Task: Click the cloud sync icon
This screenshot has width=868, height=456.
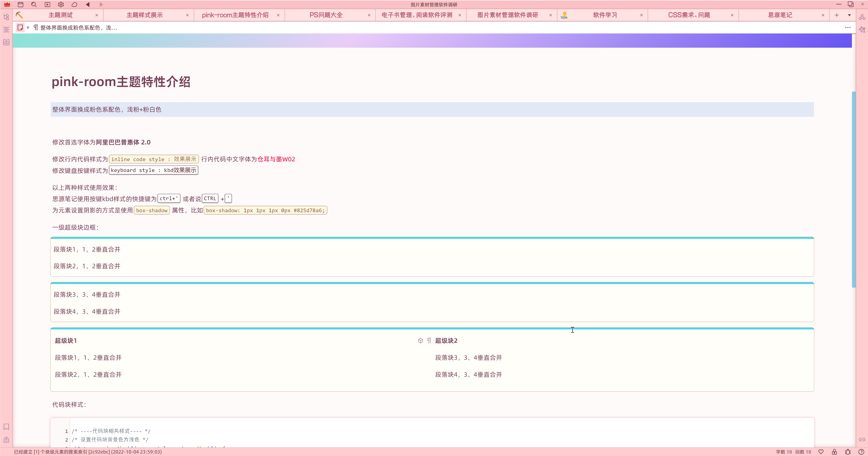Action: point(74,4)
